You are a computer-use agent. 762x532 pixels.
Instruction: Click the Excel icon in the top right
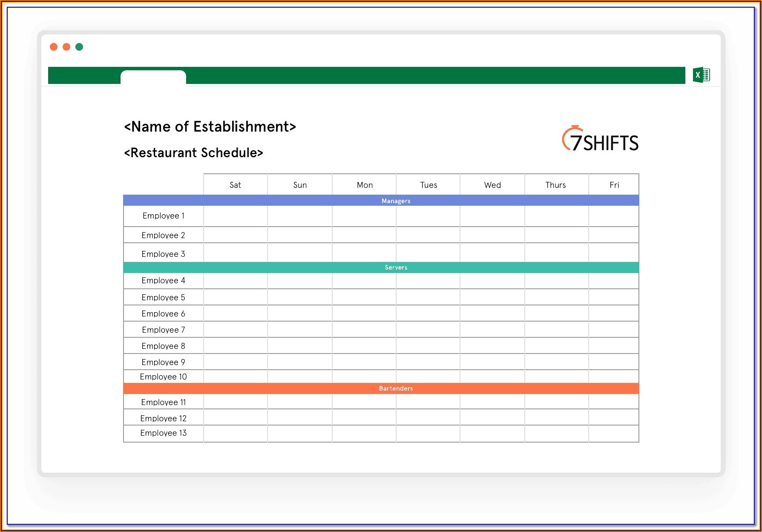[x=701, y=75]
